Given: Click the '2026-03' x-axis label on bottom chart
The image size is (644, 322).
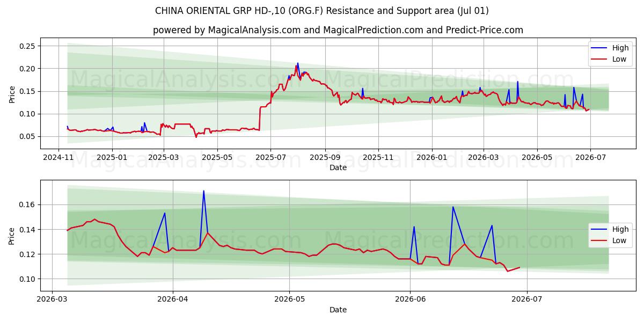Looking at the screenshot, I should 53,299.
